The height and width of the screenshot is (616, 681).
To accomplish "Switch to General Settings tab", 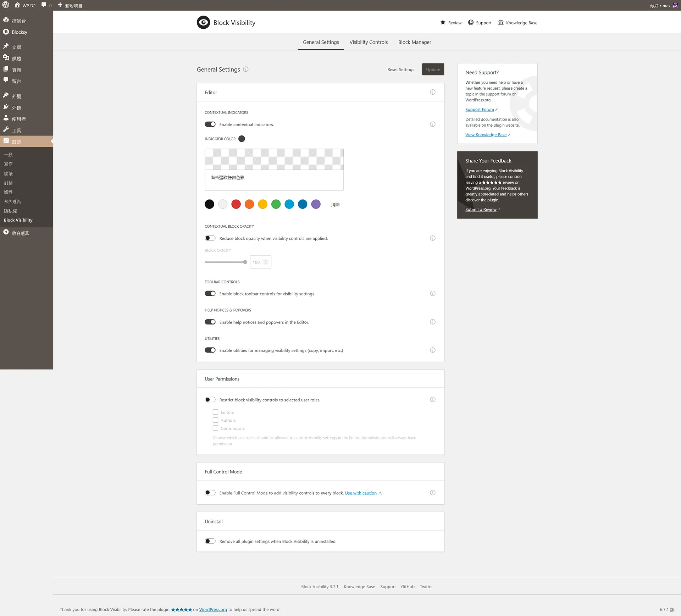I will coord(321,42).
